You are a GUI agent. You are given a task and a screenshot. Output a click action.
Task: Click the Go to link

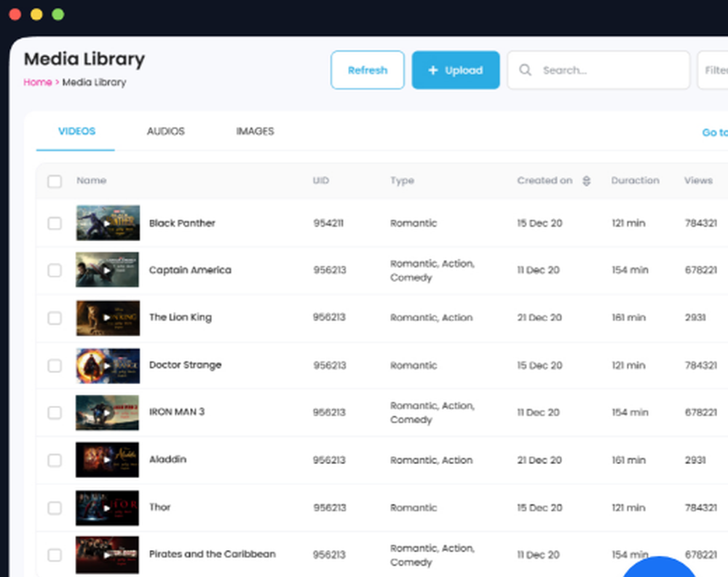(x=715, y=133)
